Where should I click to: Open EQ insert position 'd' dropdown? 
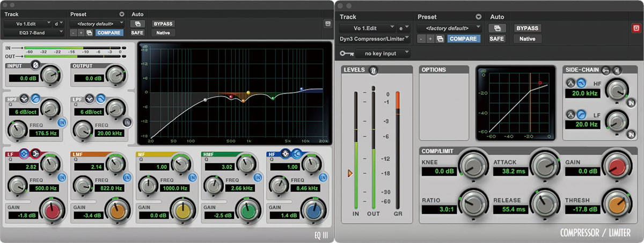59,24
